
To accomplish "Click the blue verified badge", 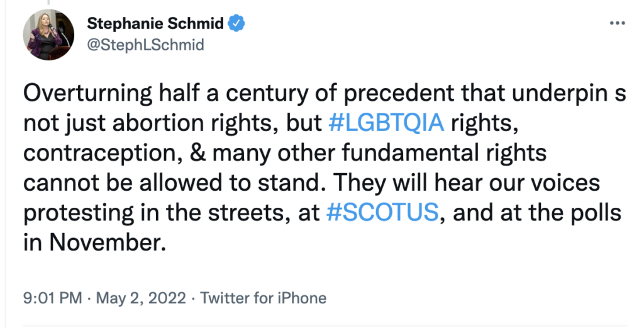I will (236, 25).
